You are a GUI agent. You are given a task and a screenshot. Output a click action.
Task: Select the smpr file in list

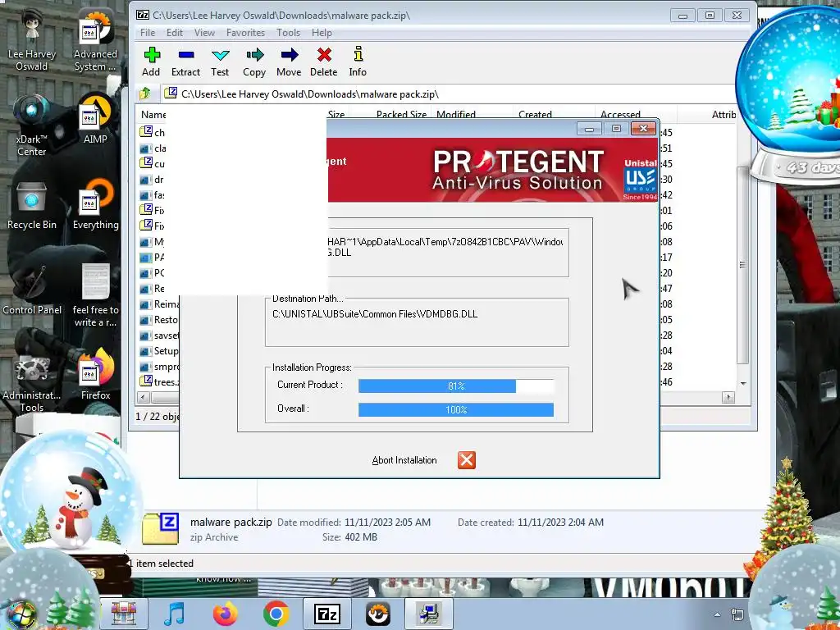coord(159,367)
